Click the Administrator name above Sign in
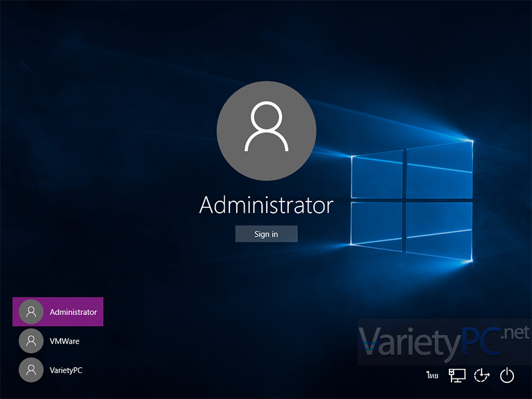 pyautogui.click(x=266, y=205)
